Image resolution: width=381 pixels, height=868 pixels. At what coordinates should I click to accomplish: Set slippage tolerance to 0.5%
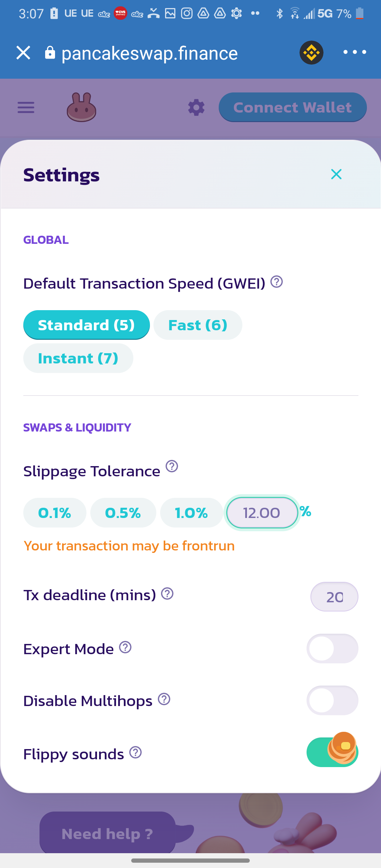point(123,513)
